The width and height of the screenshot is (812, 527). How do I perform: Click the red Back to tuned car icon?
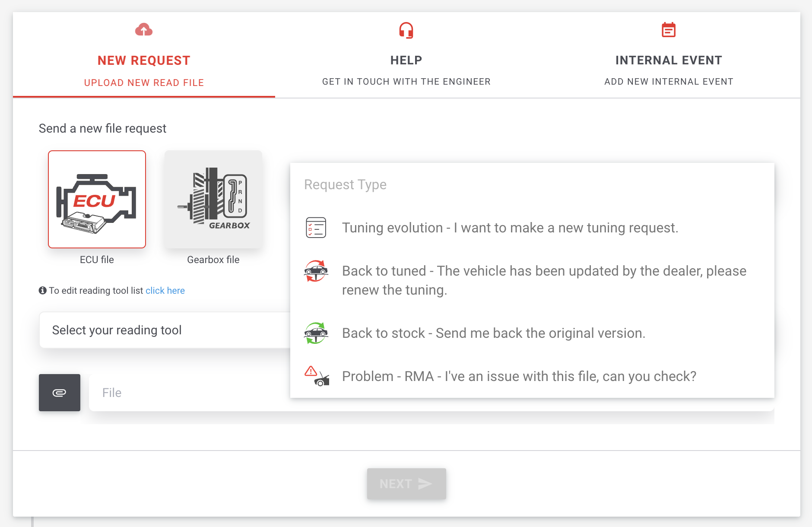click(x=316, y=271)
